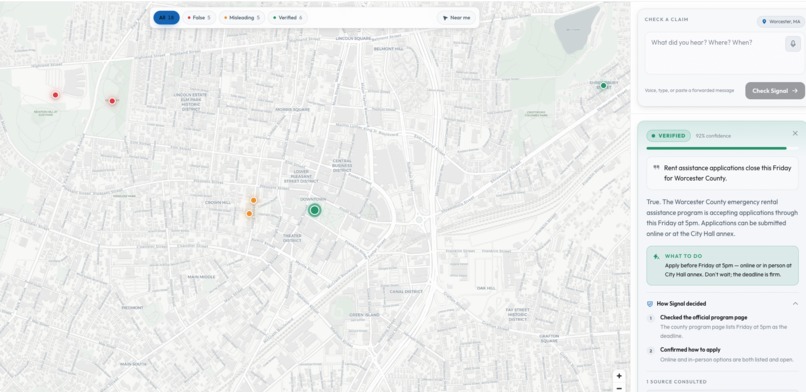Click the 'Rent assistance applications close this Friday' quote

[726, 173]
